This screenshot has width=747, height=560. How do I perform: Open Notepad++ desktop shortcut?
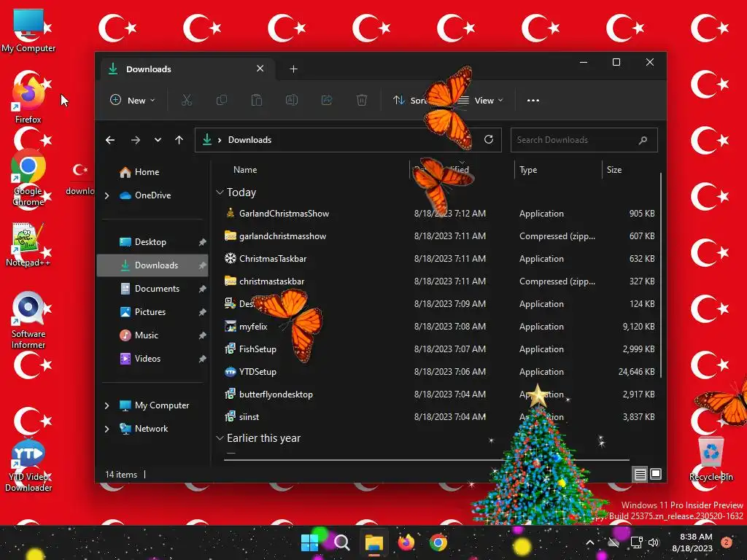pos(28,245)
